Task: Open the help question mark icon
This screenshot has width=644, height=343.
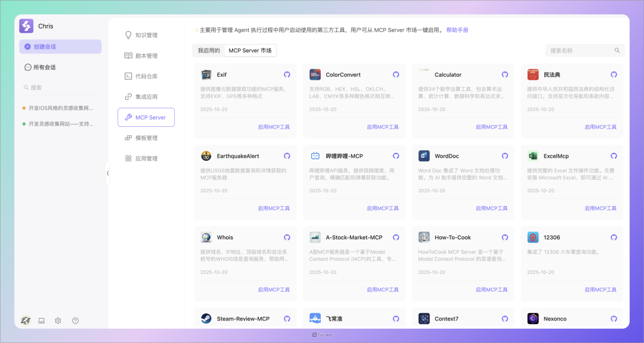Action: [75, 320]
